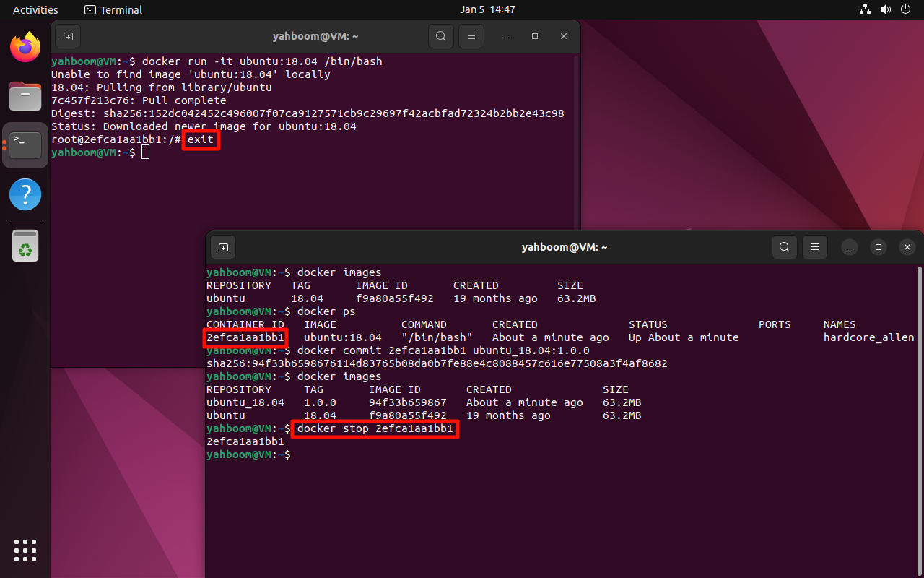The image size is (924, 578).
Task: Click the 'Digest: sha256' line
Action: click(x=308, y=113)
